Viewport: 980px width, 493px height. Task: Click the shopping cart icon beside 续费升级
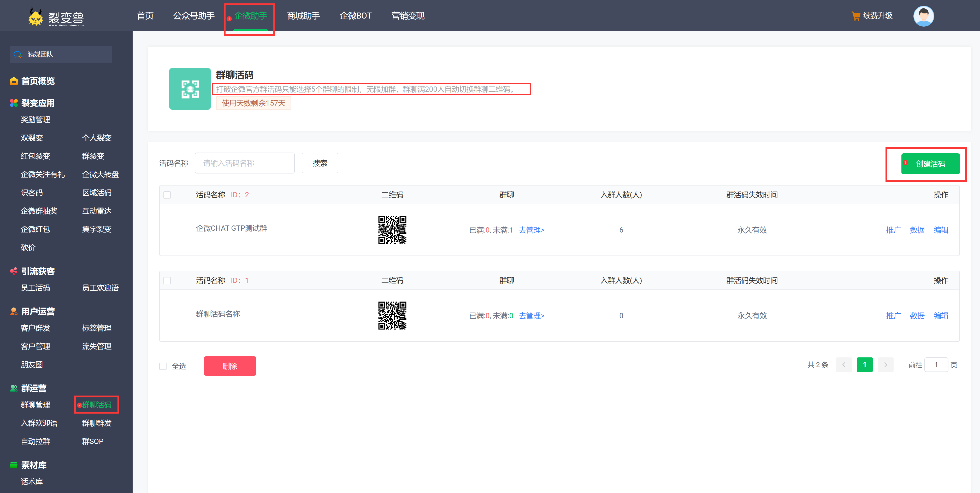[x=856, y=16]
